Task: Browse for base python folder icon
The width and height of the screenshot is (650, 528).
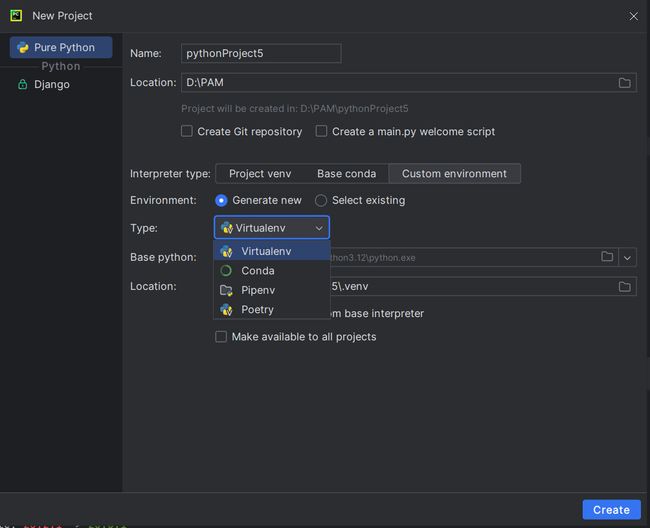Action: coord(607,257)
